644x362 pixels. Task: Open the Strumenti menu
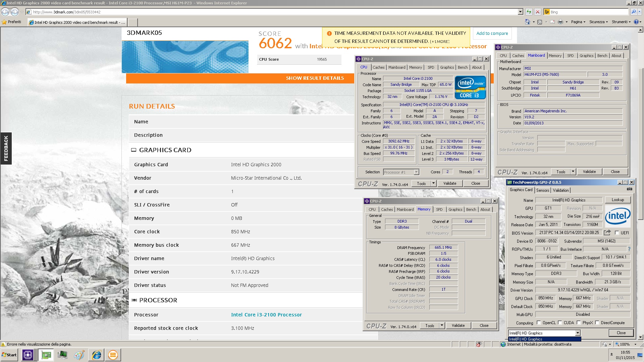[621, 22]
